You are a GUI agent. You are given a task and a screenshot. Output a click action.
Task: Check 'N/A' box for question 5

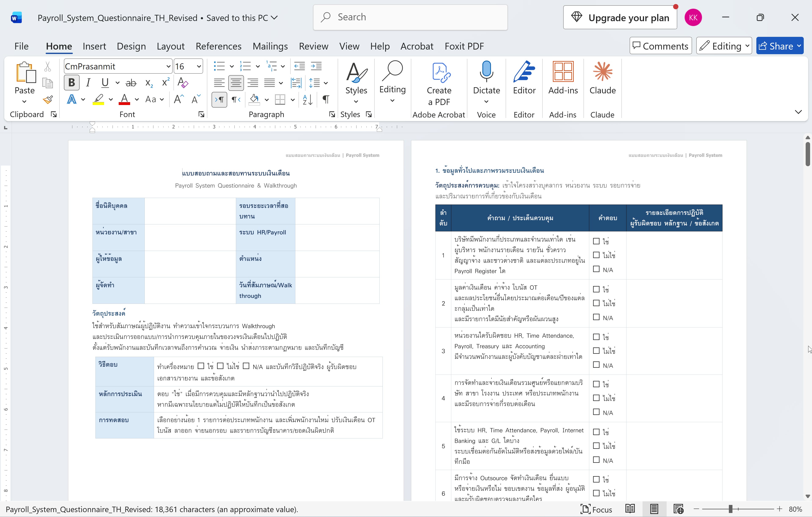pos(596,460)
